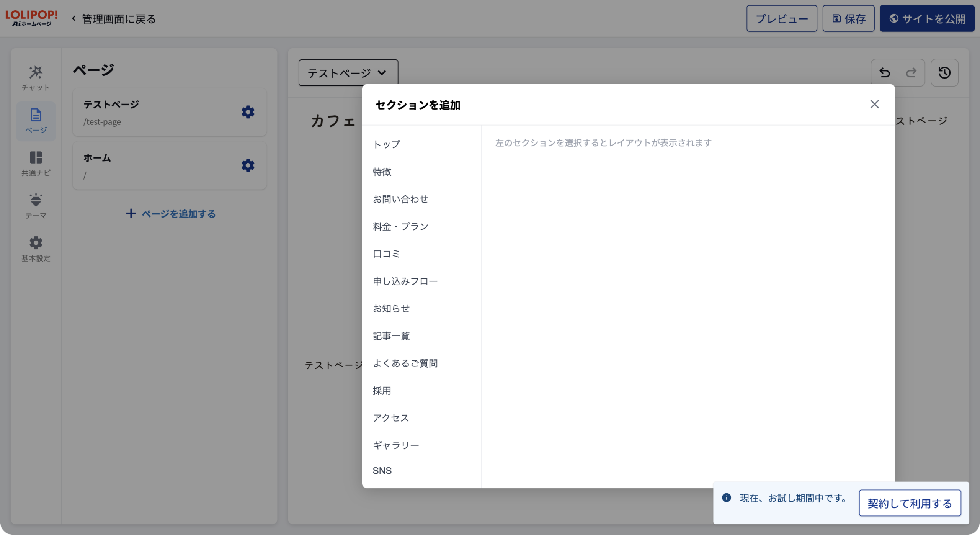Click the redo arrow icon
This screenshot has width=980, height=535.
pos(911,72)
